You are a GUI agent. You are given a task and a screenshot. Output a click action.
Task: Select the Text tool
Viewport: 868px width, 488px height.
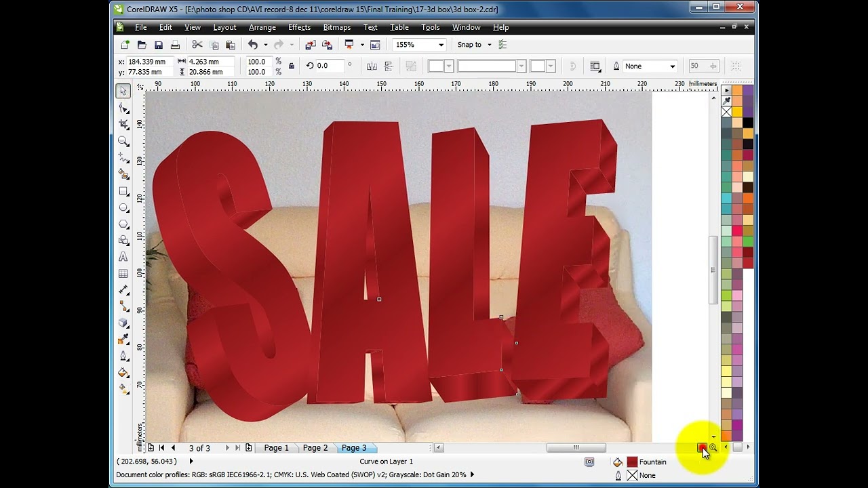[123, 257]
